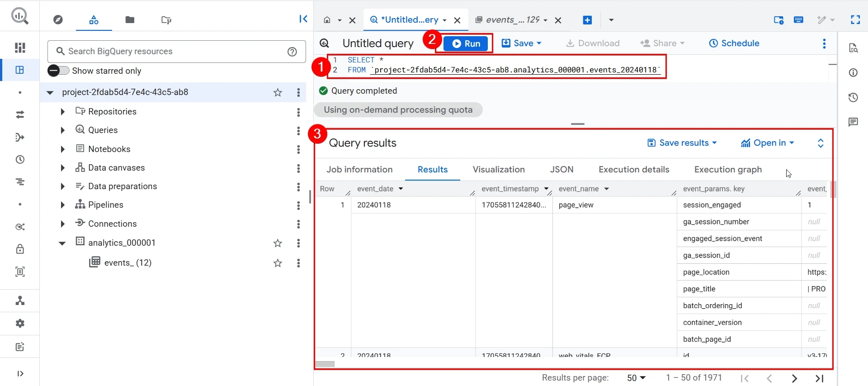868x386 pixels.
Task: Star the analytics_000001 dataset
Action: click(278, 243)
